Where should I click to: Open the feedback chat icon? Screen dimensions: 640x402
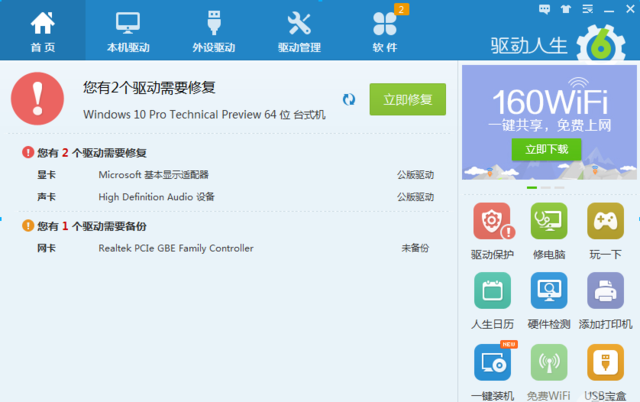[544, 9]
